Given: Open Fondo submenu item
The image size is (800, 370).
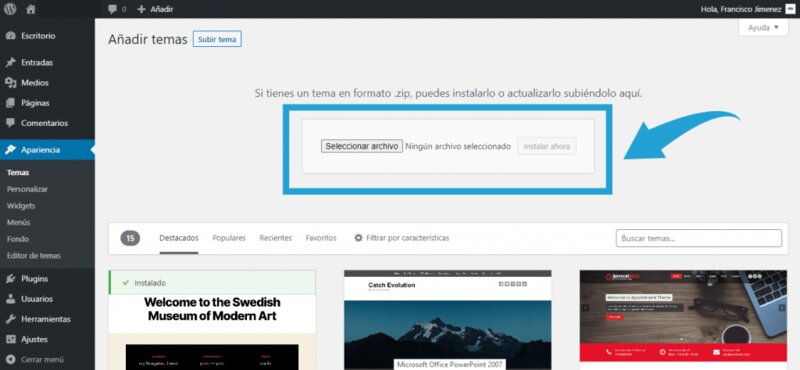Looking at the screenshot, I should click(18, 239).
